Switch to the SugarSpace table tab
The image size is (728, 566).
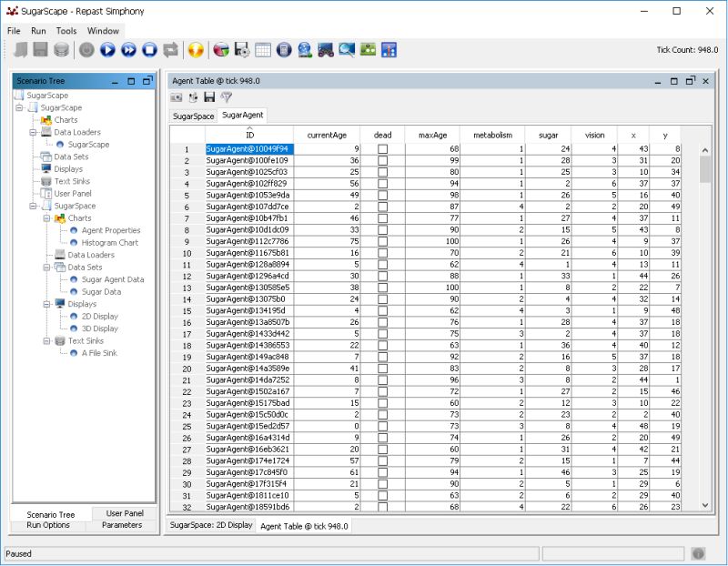point(193,116)
